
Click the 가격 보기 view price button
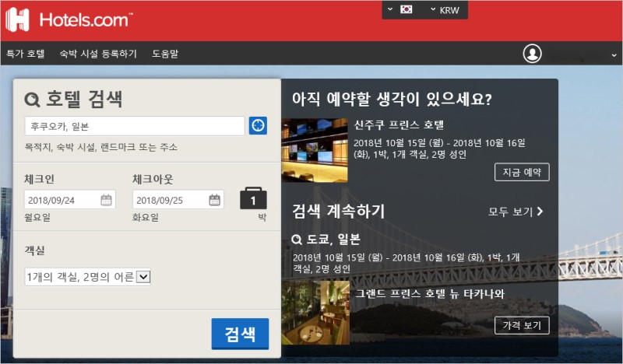click(522, 325)
